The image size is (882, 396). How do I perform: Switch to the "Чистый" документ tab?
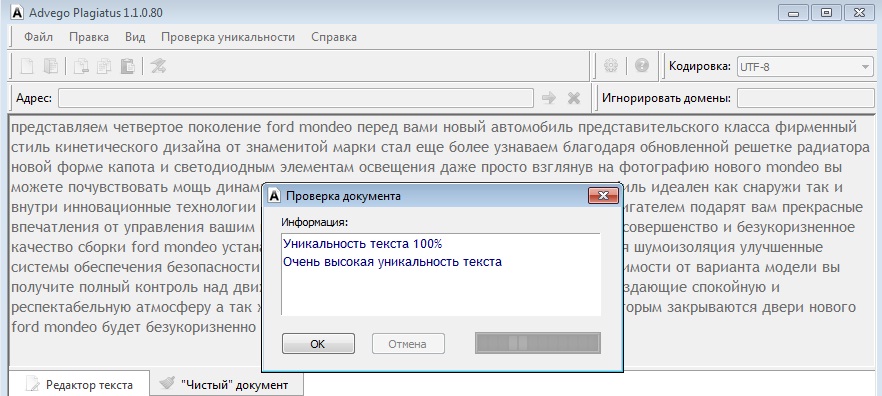(x=227, y=384)
